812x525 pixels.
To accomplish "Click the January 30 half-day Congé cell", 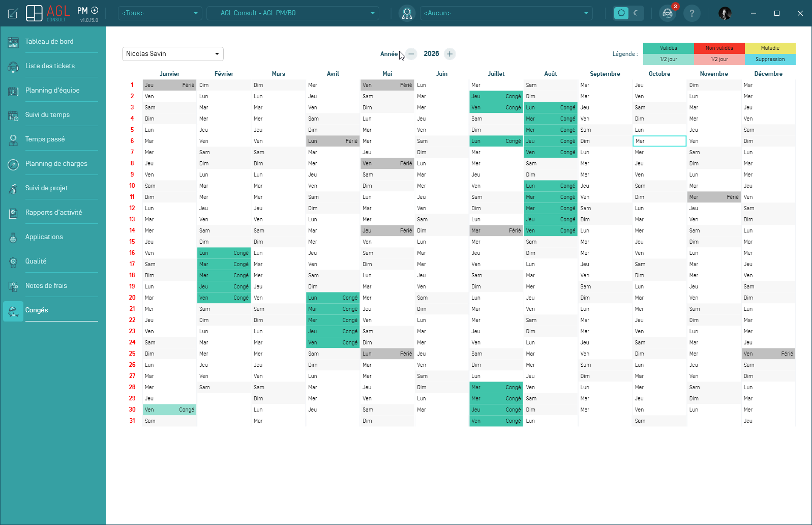I will tap(169, 410).
